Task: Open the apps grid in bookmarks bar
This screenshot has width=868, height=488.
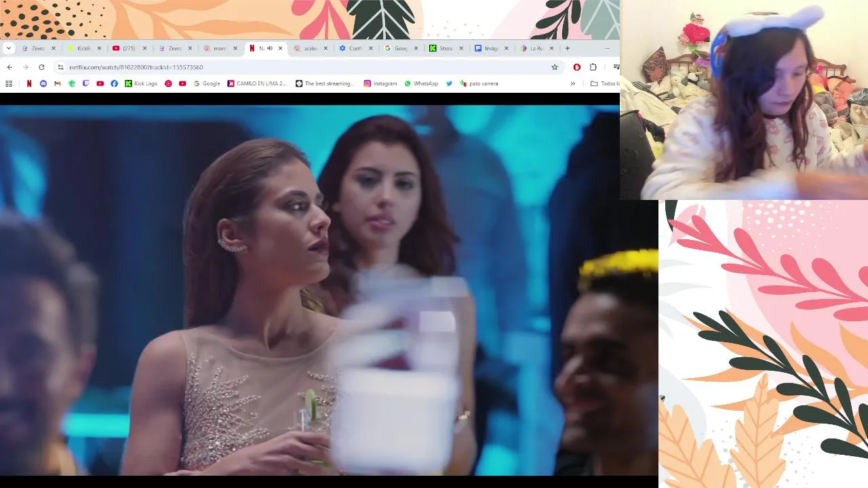Action: pyautogui.click(x=9, y=83)
